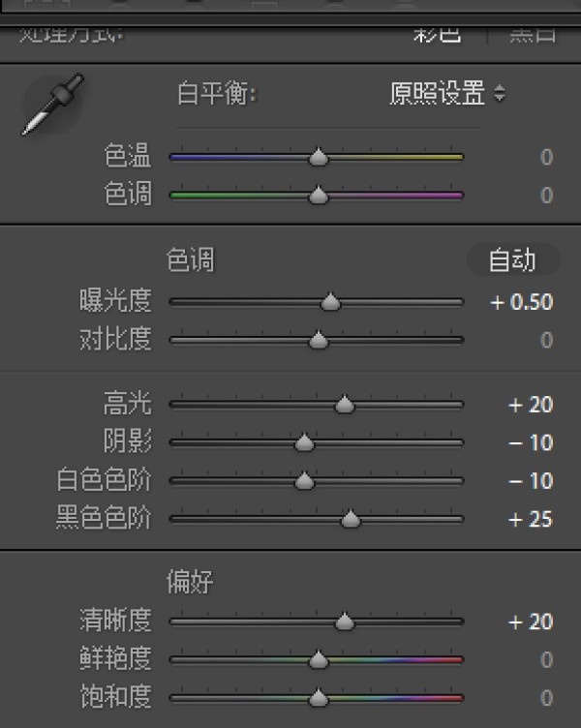Click the 色温 slider handle
Viewport: 581px width, 728px height.
[319, 157]
